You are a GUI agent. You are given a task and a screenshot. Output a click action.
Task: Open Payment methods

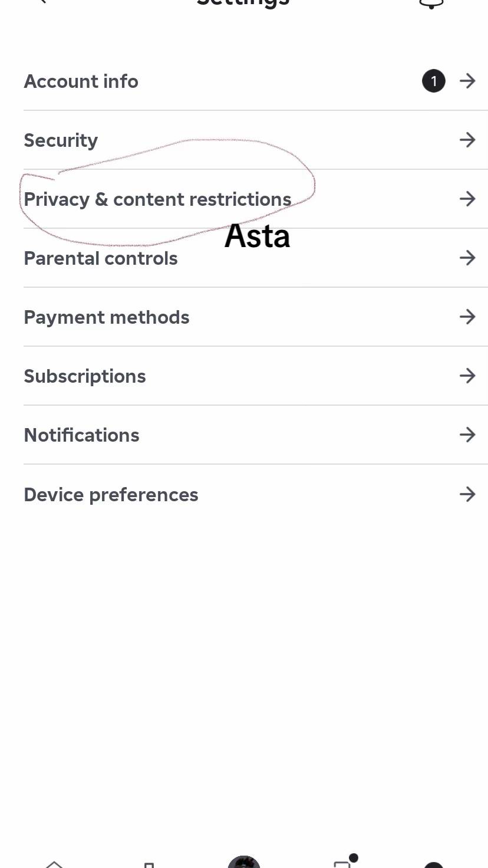pos(256,317)
